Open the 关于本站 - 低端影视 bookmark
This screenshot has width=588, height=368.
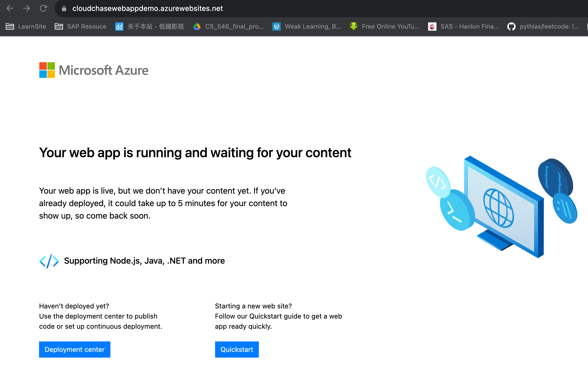(x=149, y=27)
